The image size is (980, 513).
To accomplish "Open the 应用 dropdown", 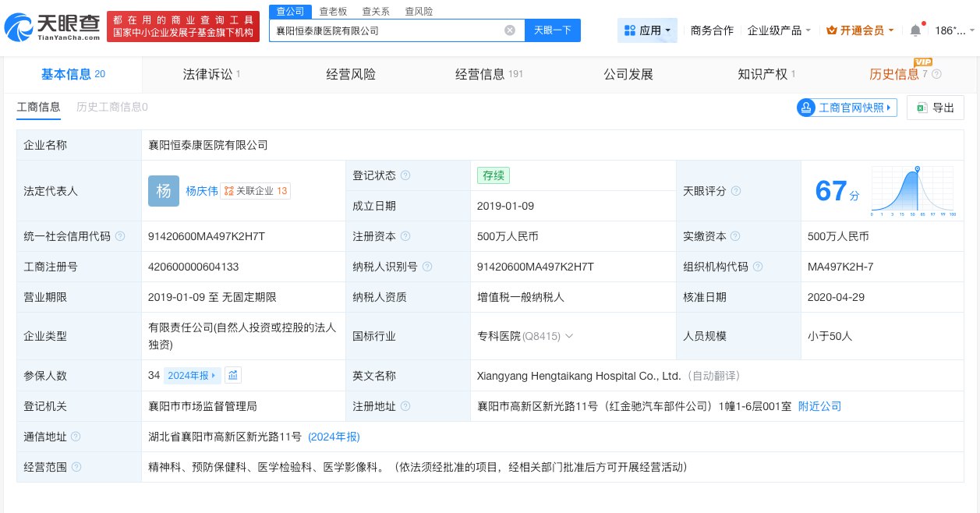I will (647, 30).
